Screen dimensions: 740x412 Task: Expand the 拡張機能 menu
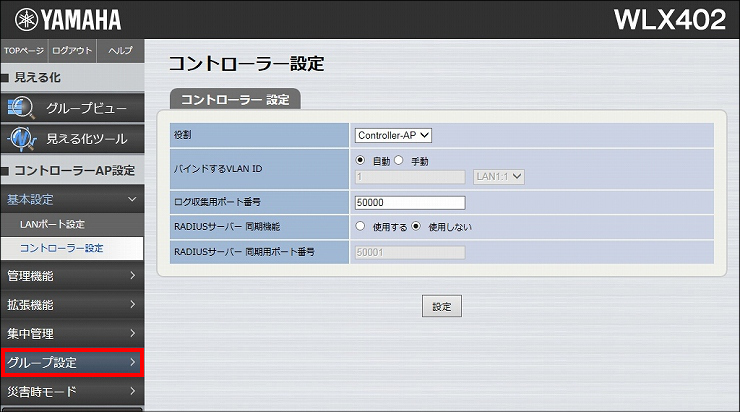click(x=73, y=305)
